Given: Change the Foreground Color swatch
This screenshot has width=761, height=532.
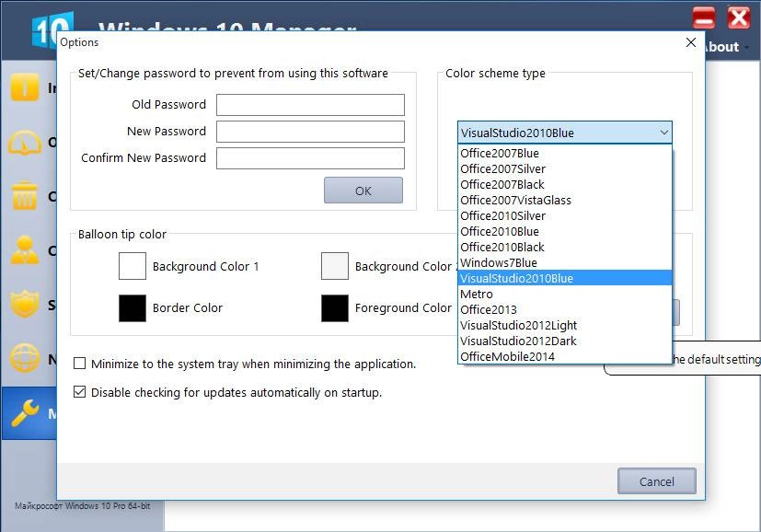Looking at the screenshot, I should coord(334,308).
